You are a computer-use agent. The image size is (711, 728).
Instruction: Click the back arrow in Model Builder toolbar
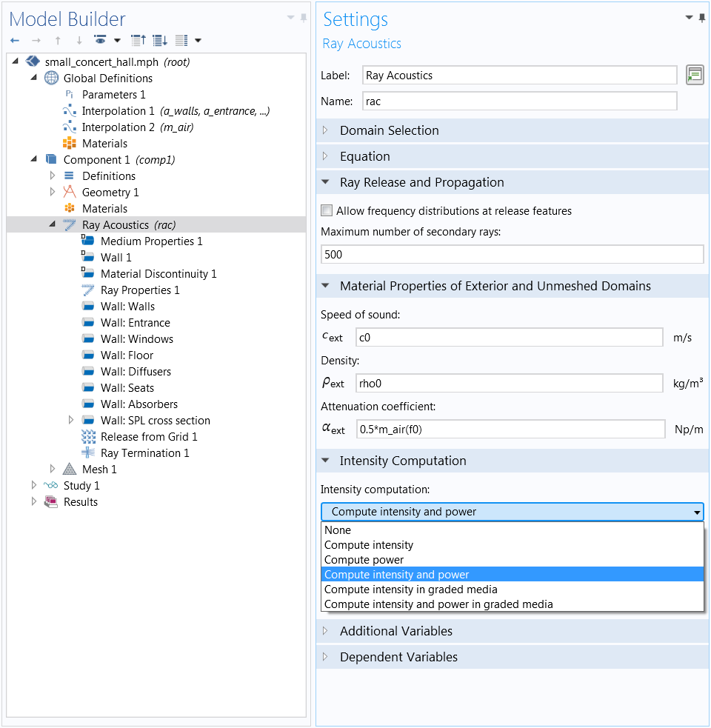[15, 41]
